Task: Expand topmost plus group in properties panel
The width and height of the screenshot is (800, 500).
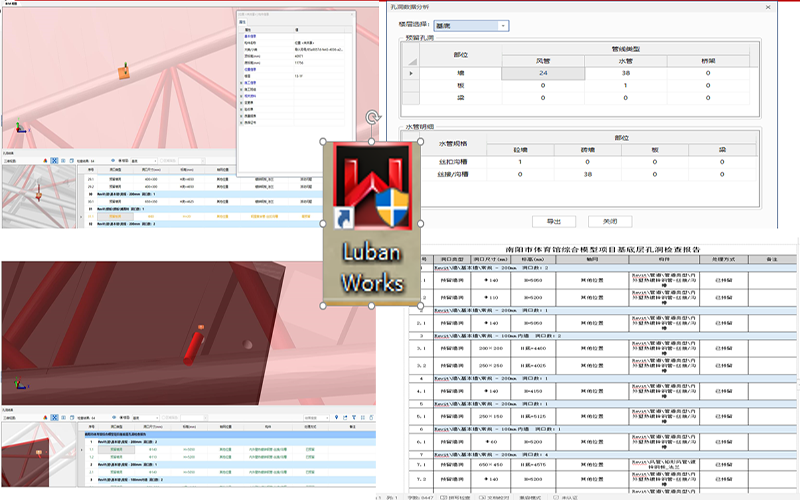Action: point(241,83)
